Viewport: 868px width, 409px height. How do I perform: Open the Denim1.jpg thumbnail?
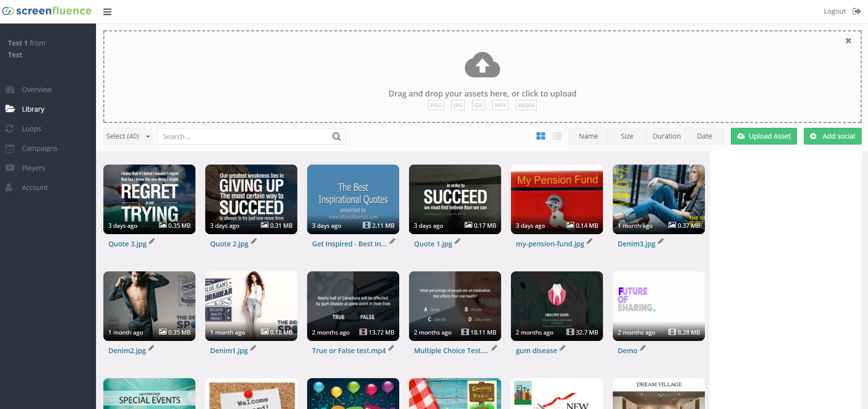tap(251, 306)
